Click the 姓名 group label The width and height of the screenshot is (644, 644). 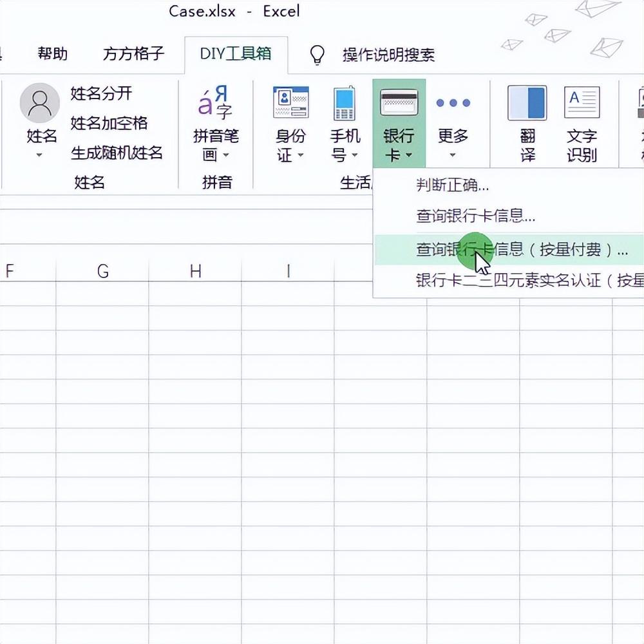[89, 182]
